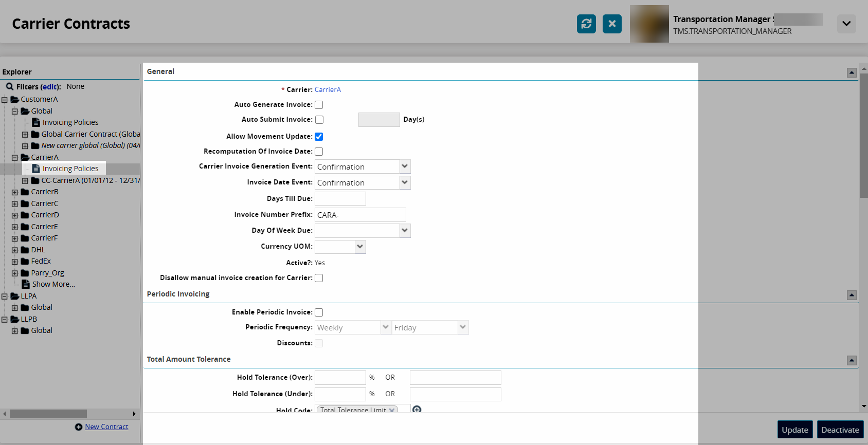Screen dimensions: 868x445
Task: Select DHL folder in Explorer tree
Action: point(38,250)
